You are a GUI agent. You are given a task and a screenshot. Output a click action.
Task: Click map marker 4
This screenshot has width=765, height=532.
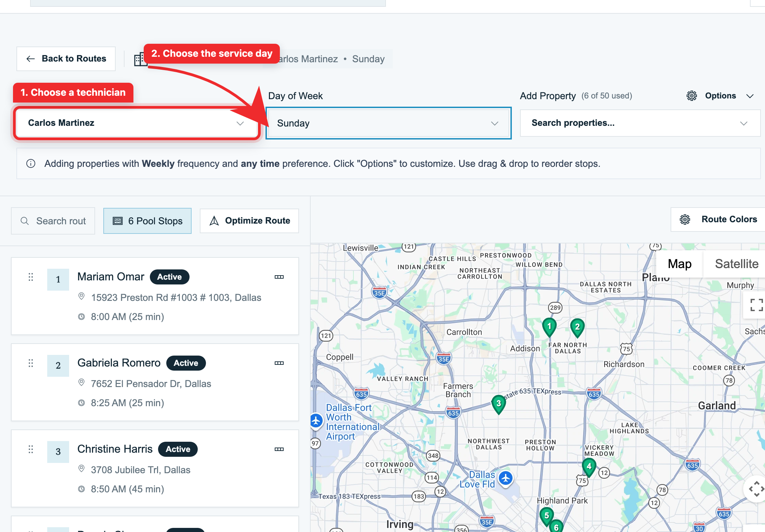tap(589, 467)
